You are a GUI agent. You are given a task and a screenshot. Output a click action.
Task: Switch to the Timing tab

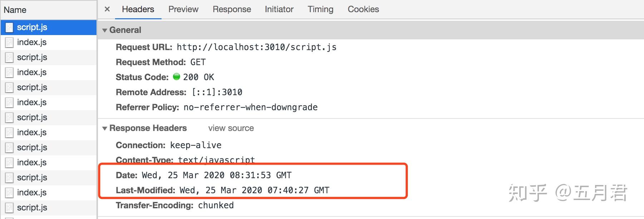321,9
